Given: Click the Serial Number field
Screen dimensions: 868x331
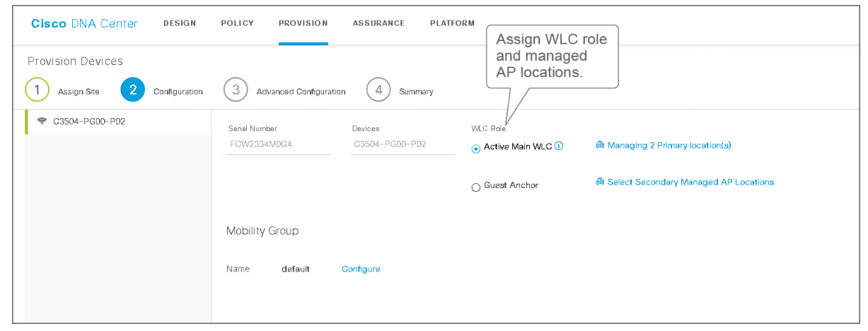Looking at the screenshot, I should click(x=278, y=144).
